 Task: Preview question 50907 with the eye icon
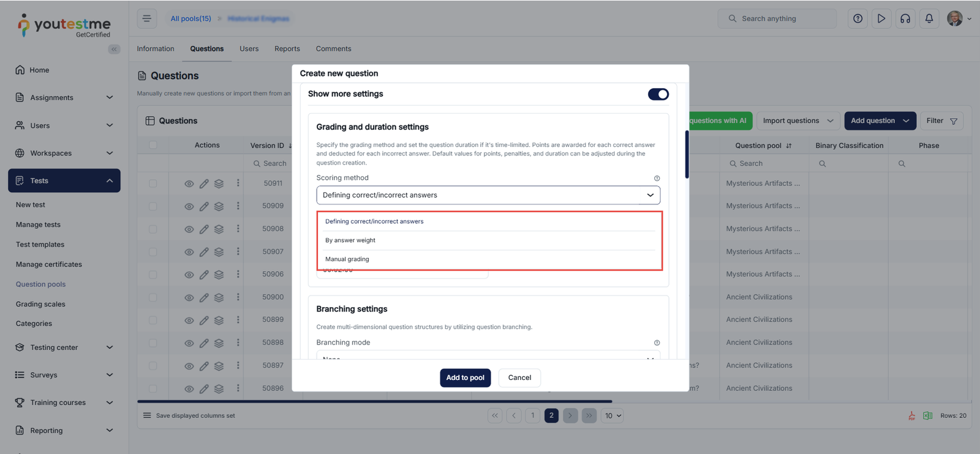189,252
